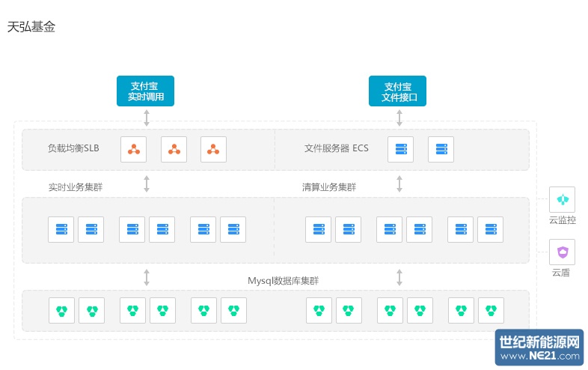
Task: Open the 世纪新能源网 www.NE21.com watermark link
Action: pos(539,348)
